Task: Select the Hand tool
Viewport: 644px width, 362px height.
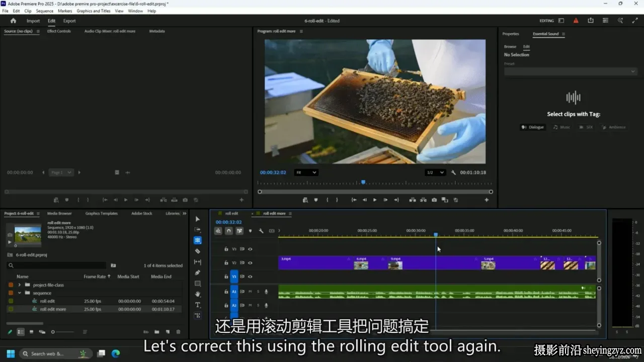Action: pos(197,294)
